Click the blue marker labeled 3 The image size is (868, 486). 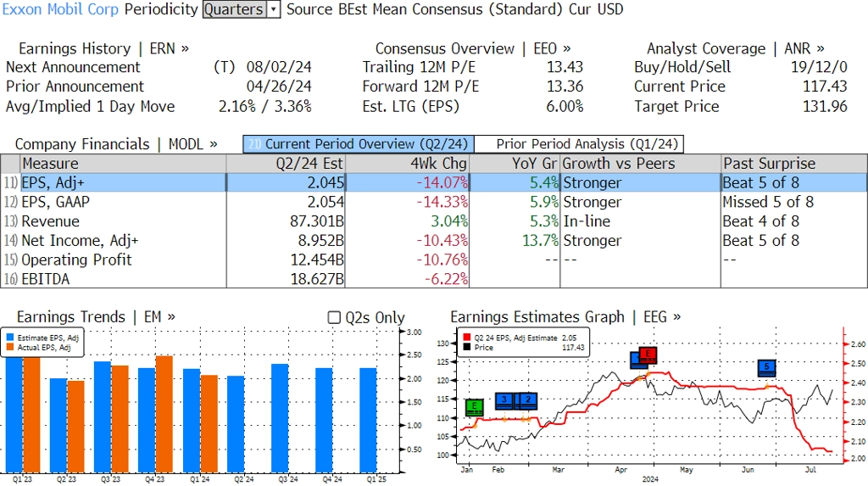tap(504, 400)
